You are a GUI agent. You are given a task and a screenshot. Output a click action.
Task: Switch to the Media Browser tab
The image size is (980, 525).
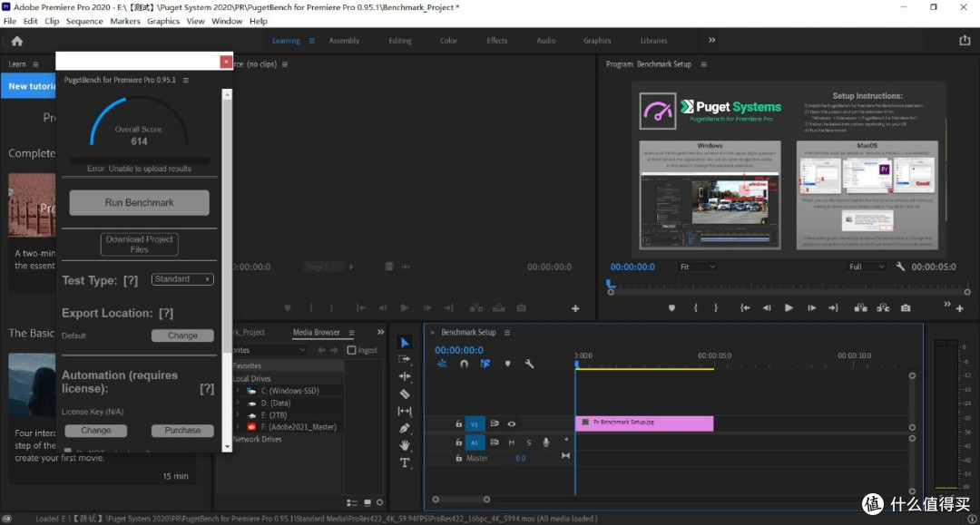point(317,332)
